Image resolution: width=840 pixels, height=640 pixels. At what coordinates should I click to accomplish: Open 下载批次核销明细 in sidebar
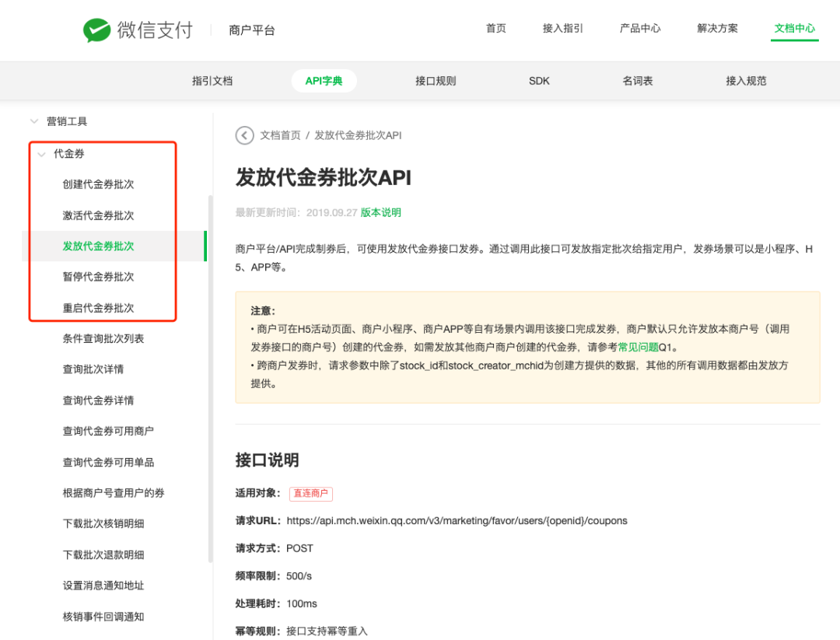coord(103,524)
